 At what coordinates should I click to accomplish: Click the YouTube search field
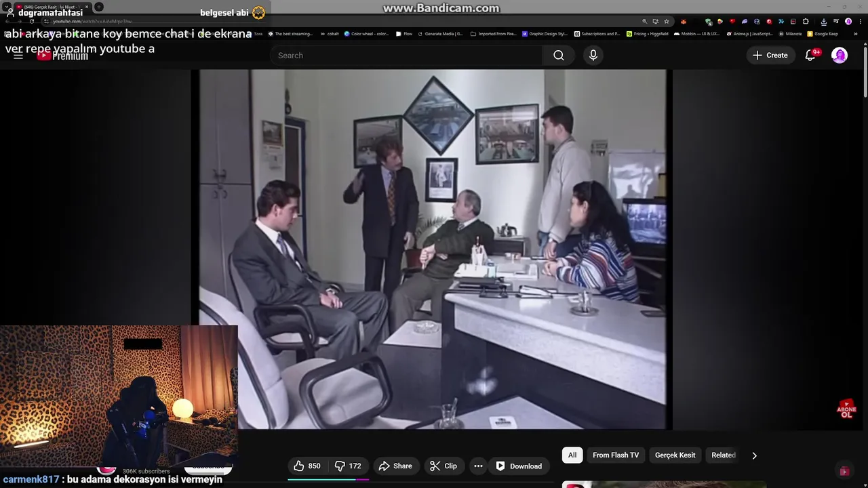tap(407, 56)
